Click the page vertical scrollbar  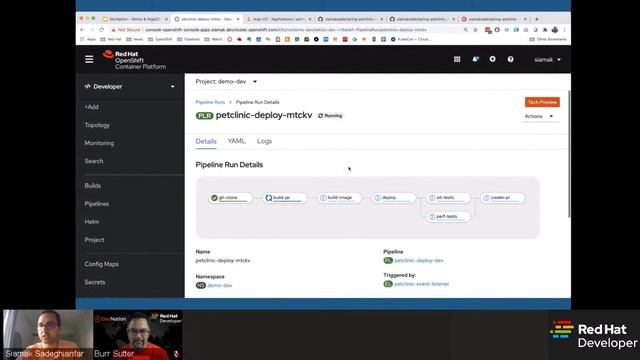[569, 154]
